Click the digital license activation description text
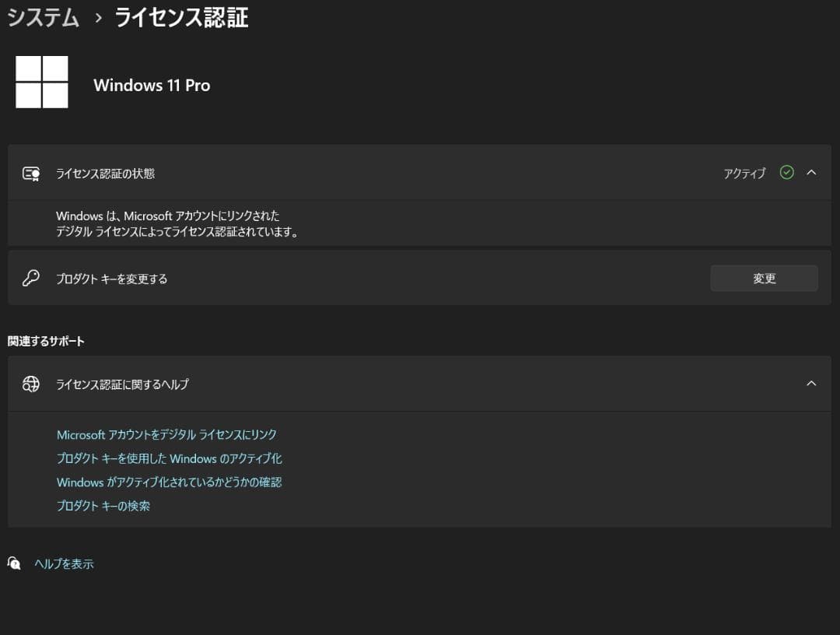Image resolution: width=840 pixels, height=635 pixels. (x=177, y=223)
